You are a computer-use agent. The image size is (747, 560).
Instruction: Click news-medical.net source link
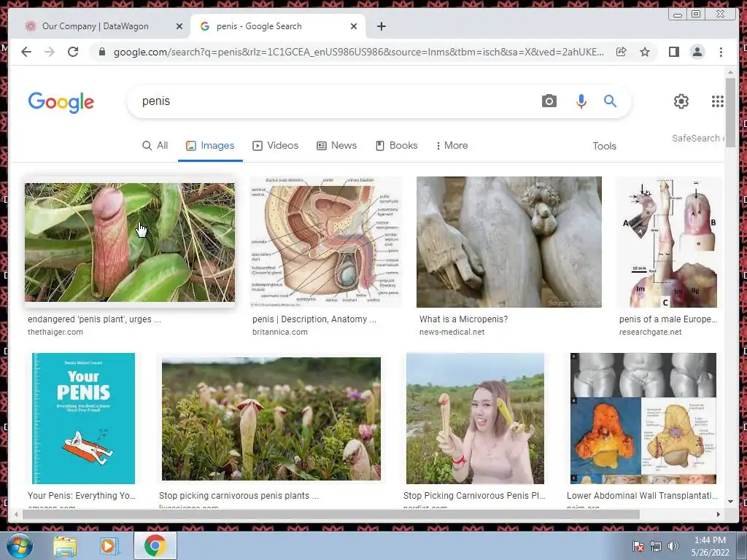(x=452, y=332)
